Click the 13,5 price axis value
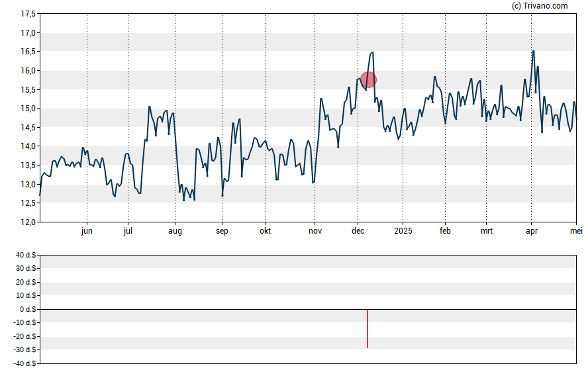 pos(28,165)
